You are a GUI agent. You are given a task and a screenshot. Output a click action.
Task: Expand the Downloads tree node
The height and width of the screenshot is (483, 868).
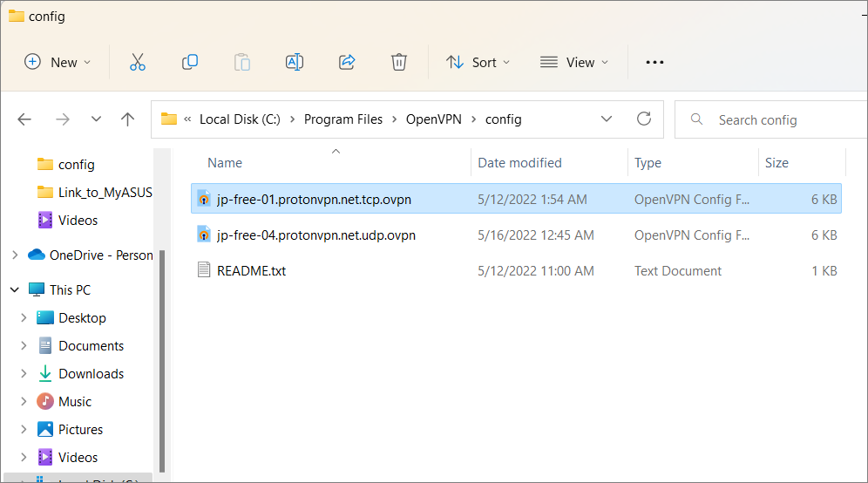[x=24, y=374]
